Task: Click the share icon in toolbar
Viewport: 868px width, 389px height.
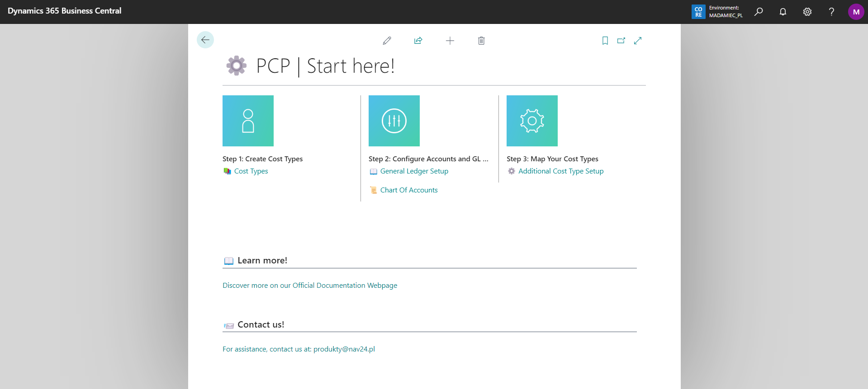Action: pos(418,41)
